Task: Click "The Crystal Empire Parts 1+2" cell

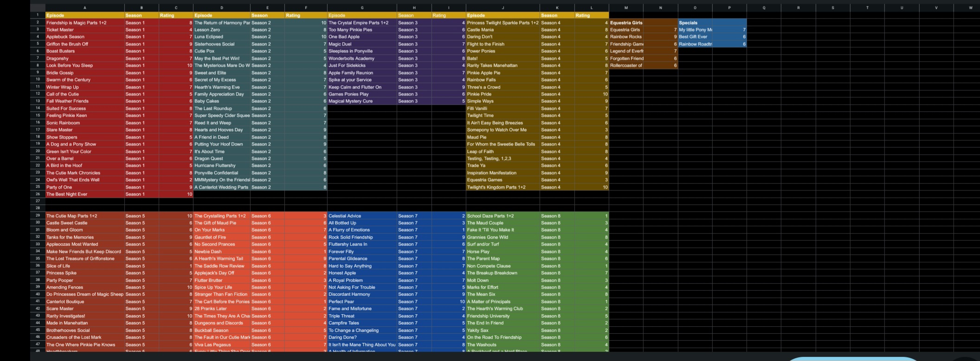Action: click(x=362, y=23)
